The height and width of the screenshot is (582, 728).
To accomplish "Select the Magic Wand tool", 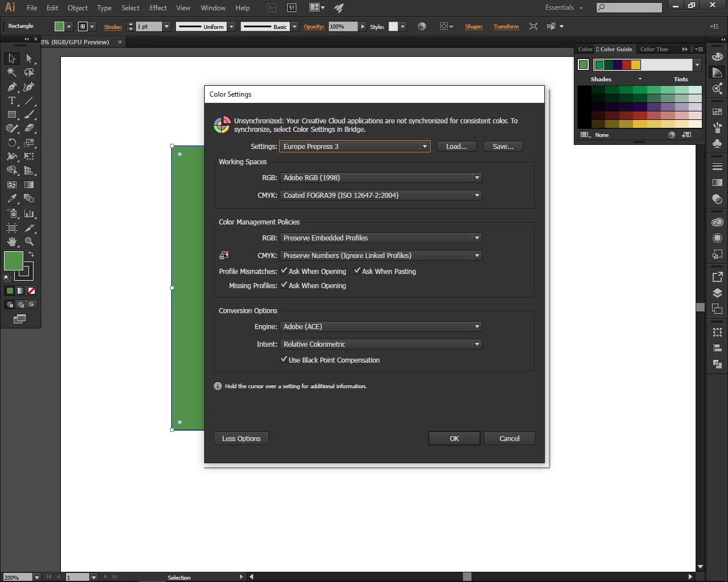I will (11, 73).
